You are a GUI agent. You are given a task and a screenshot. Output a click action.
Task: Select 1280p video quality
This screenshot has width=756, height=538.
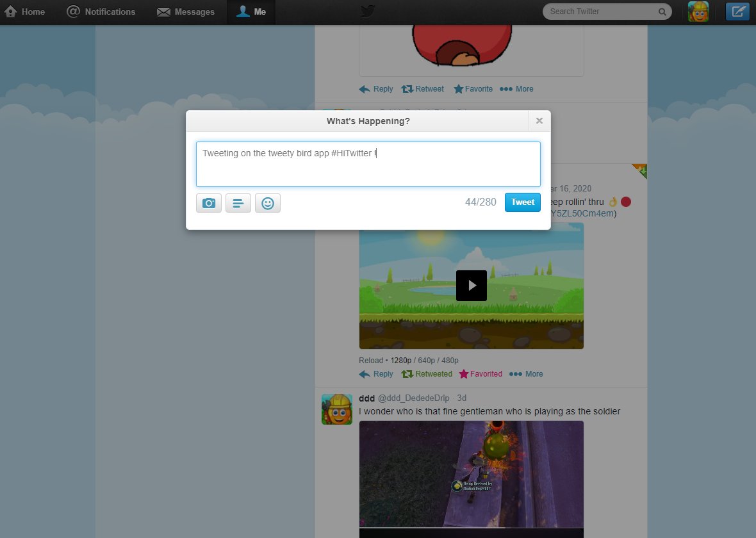coord(400,361)
